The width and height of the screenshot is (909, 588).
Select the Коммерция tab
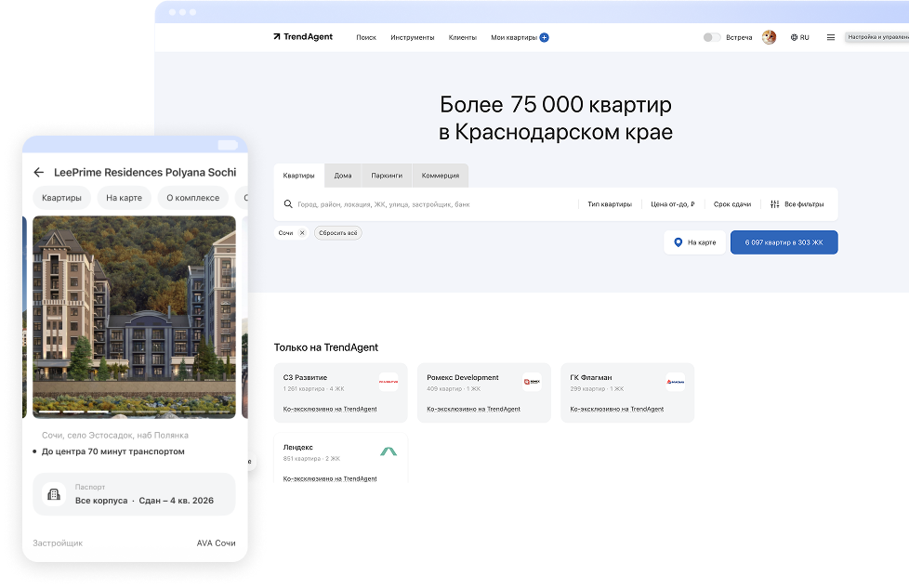tap(440, 176)
